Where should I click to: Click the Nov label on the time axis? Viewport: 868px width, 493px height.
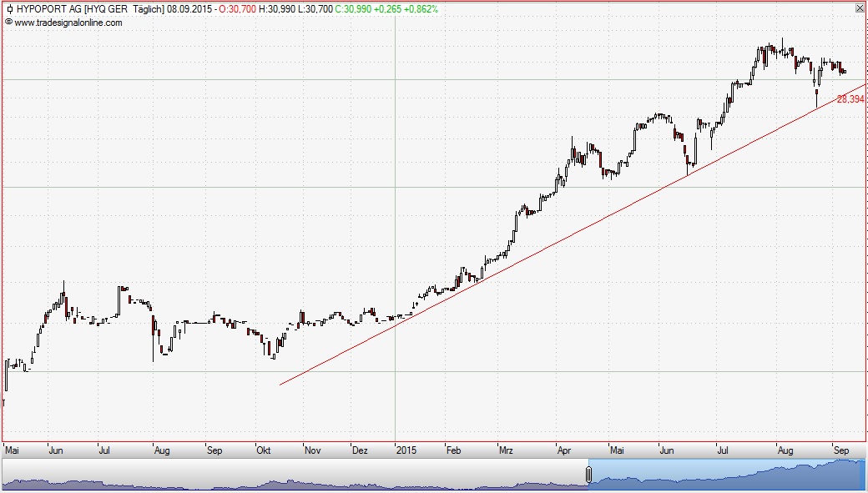click(x=313, y=450)
